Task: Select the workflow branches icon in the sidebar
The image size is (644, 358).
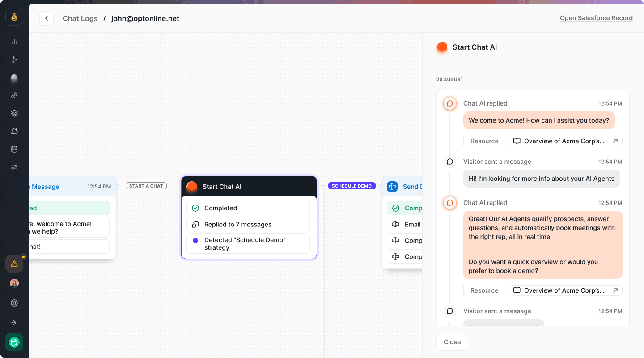Action: [14, 60]
